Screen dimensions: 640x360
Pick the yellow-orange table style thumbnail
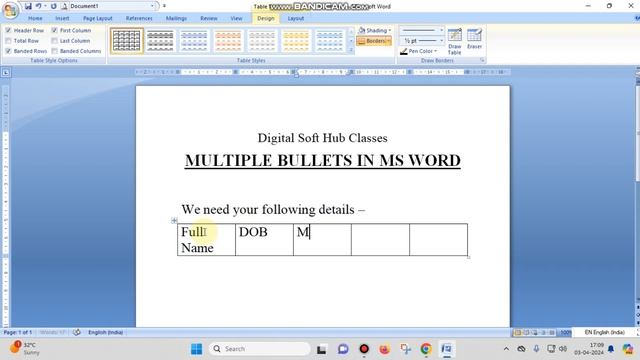(x=296, y=41)
